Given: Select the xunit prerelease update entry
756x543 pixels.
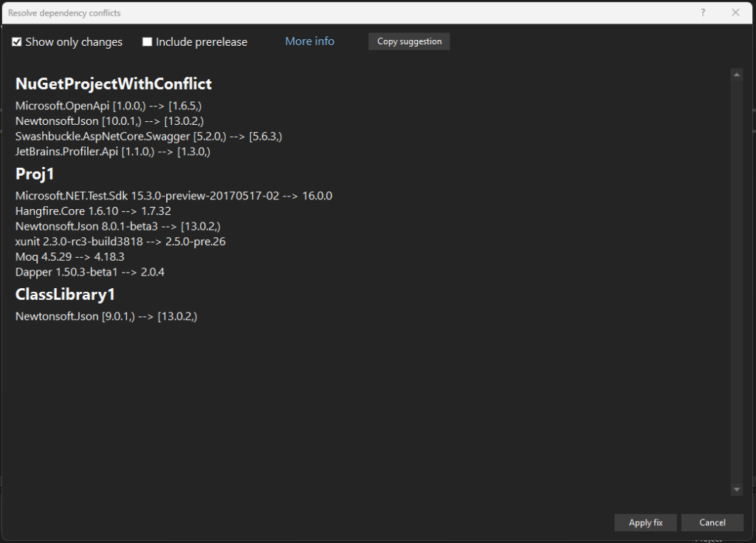Looking at the screenshot, I should 120,241.
